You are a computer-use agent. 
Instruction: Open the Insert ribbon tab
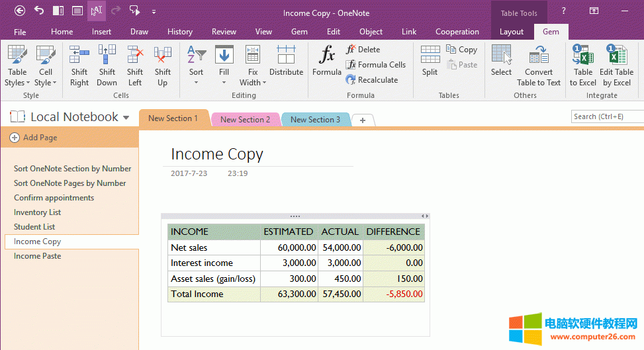pyautogui.click(x=101, y=32)
